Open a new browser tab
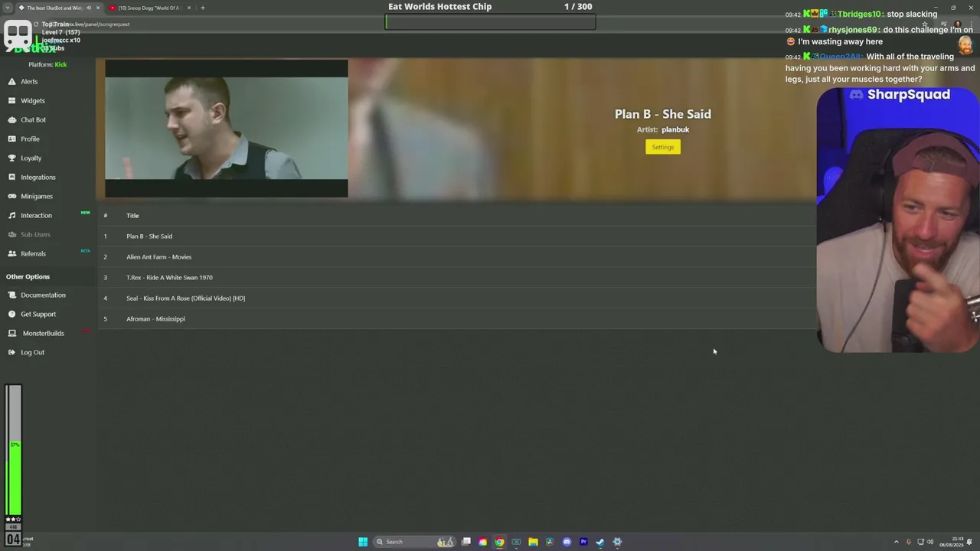This screenshot has height=551, width=980. click(203, 8)
